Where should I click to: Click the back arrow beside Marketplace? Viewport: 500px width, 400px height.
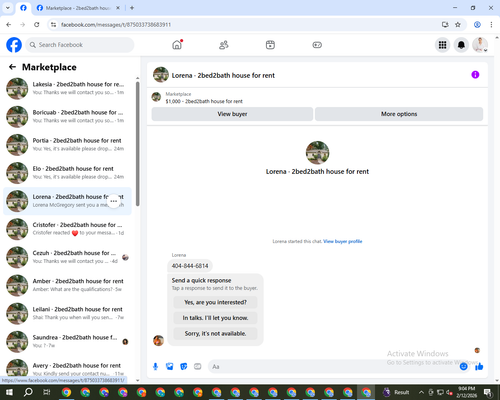[x=12, y=67]
